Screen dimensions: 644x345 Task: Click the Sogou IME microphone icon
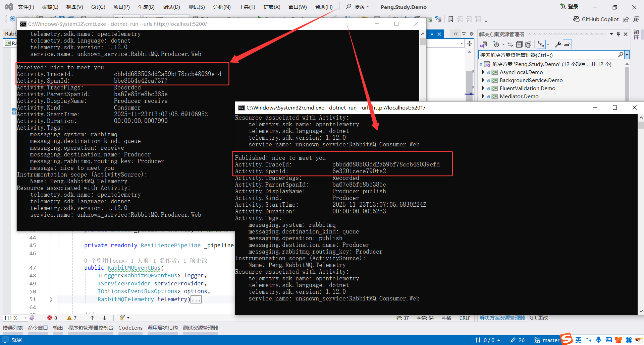tap(599, 340)
